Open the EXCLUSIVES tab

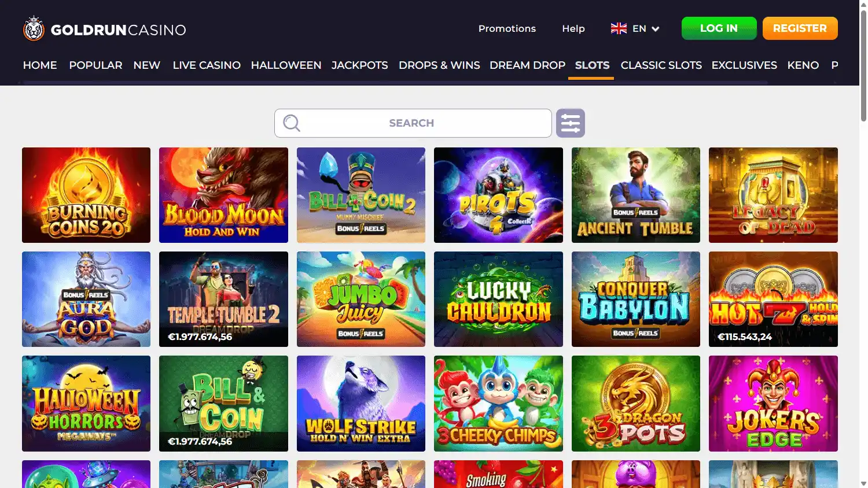click(x=744, y=65)
